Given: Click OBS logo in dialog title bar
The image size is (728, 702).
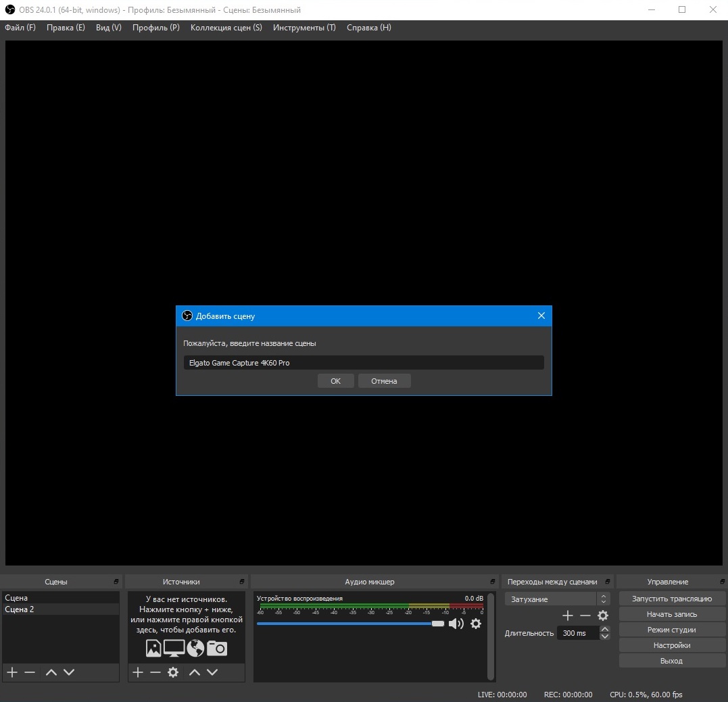Looking at the screenshot, I should [x=187, y=316].
